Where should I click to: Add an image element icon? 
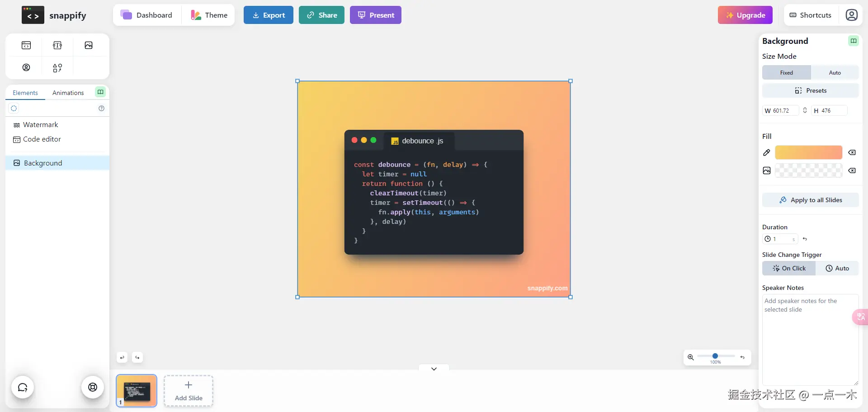(x=89, y=45)
